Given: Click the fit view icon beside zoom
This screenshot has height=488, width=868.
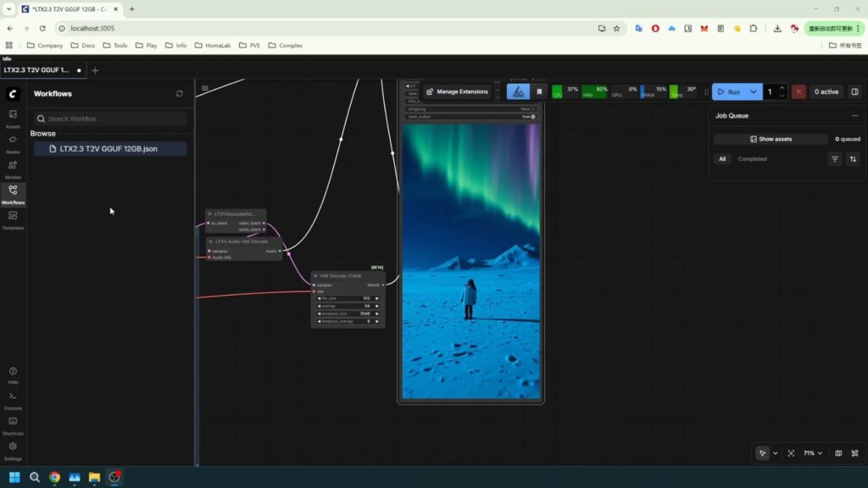Looking at the screenshot, I should coord(791,453).
